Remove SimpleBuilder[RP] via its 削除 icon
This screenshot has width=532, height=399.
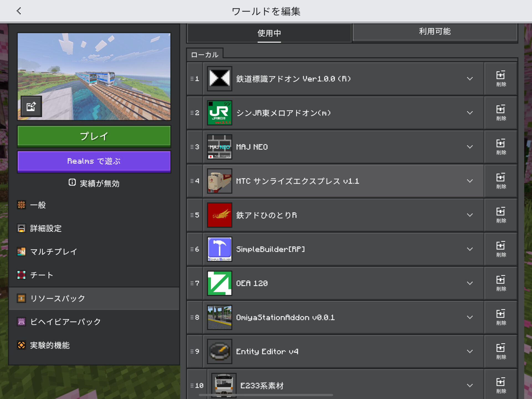click(x=501, y=249)
